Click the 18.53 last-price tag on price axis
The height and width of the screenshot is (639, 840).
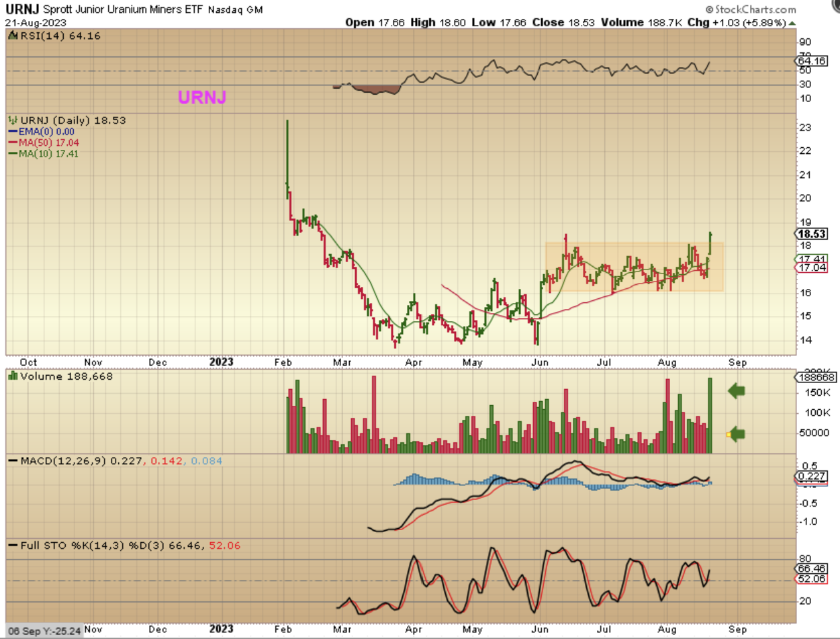[x=810, y=233]
